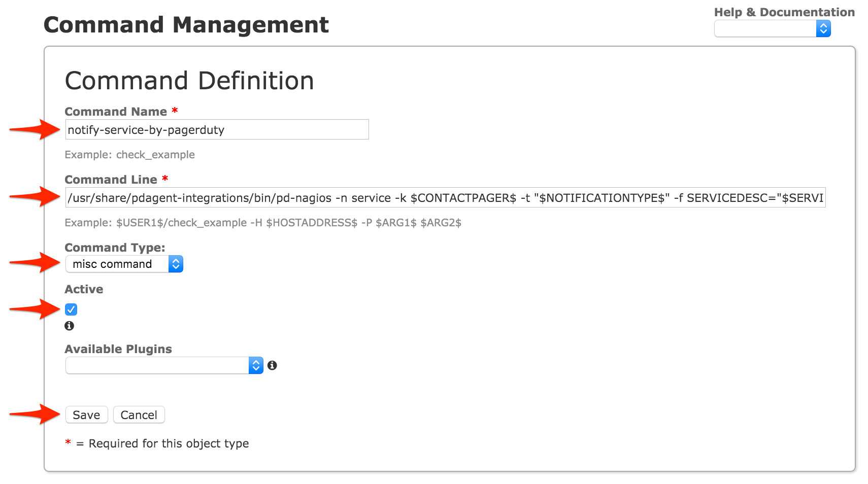The height and width of the screenshot is (484, 868).
Task: Click the 'Example: check_example' hint text
Action: [x=129, y=155]
